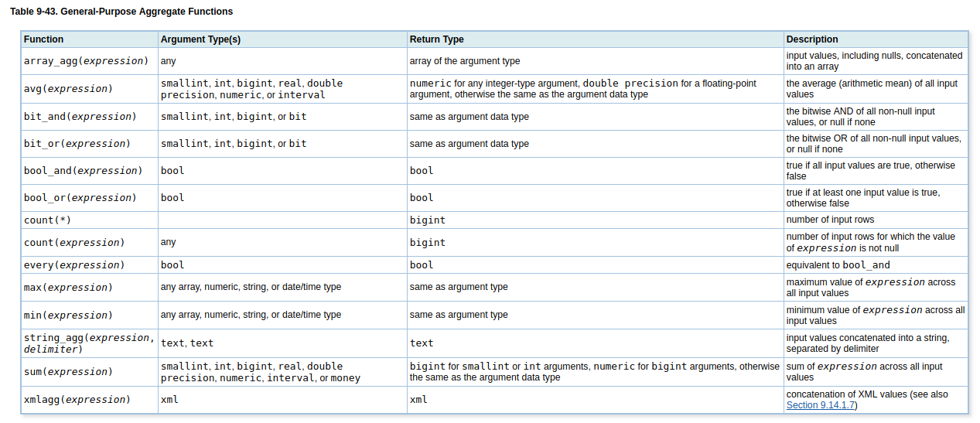Select the avg(expression) function cell

click(x=68, y=89)
